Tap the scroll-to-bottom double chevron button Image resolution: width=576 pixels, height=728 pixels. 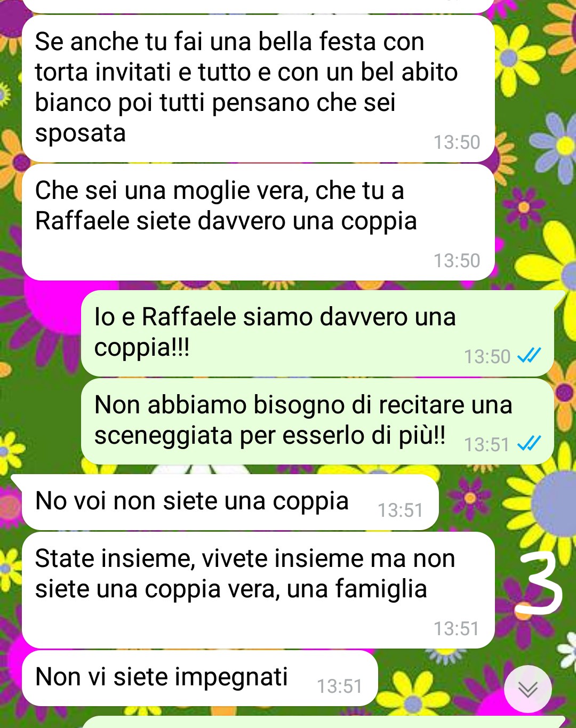coord(527,689)
